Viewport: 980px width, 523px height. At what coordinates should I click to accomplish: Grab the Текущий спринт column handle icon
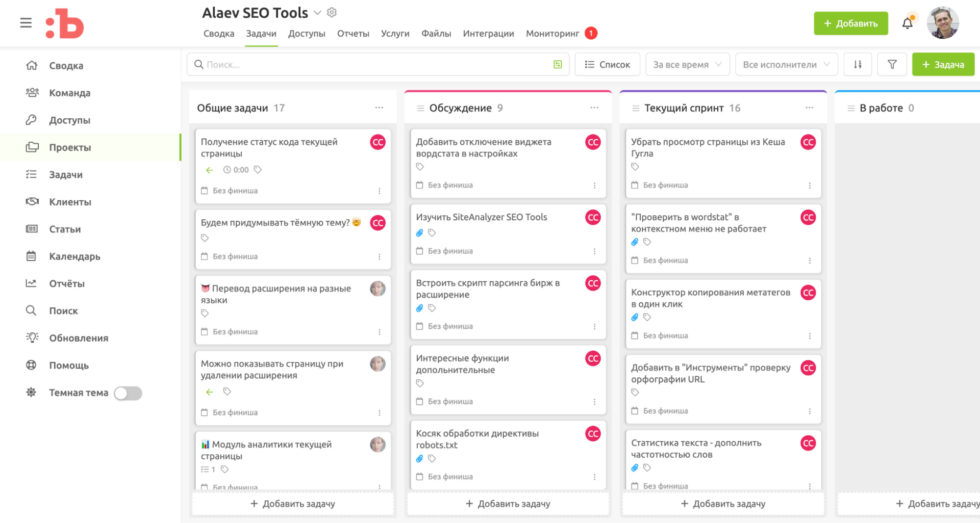coord(636,108)
